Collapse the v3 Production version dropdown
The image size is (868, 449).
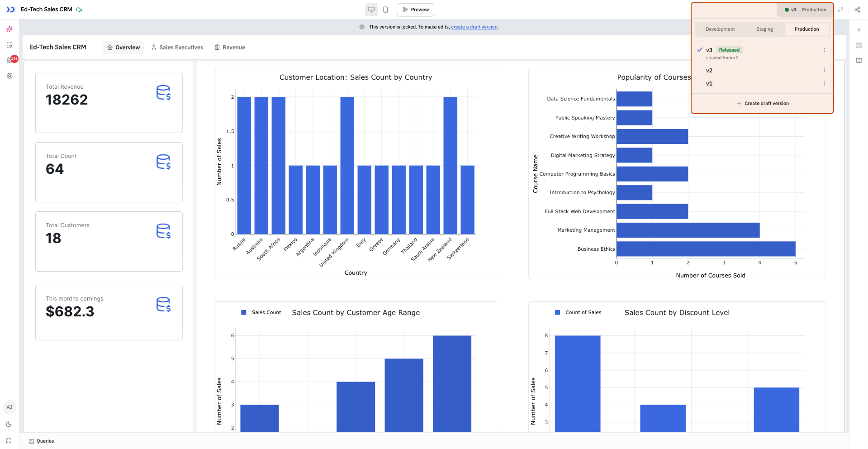805,10
